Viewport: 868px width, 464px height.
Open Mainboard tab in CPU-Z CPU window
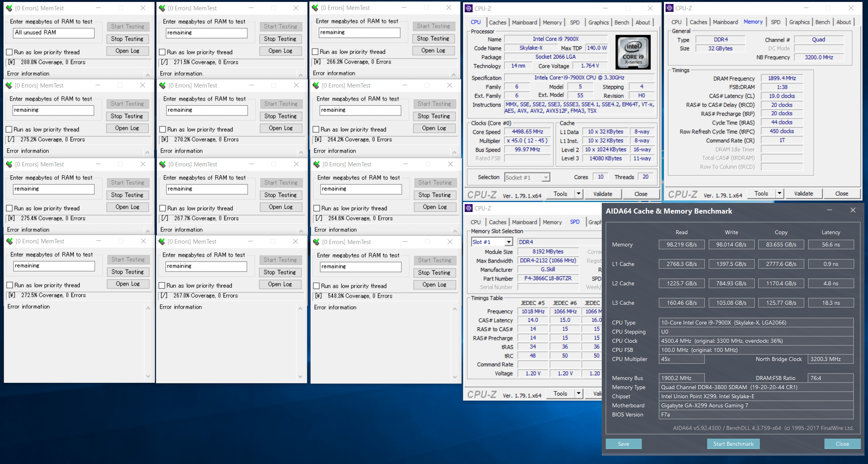coord(525,23)
